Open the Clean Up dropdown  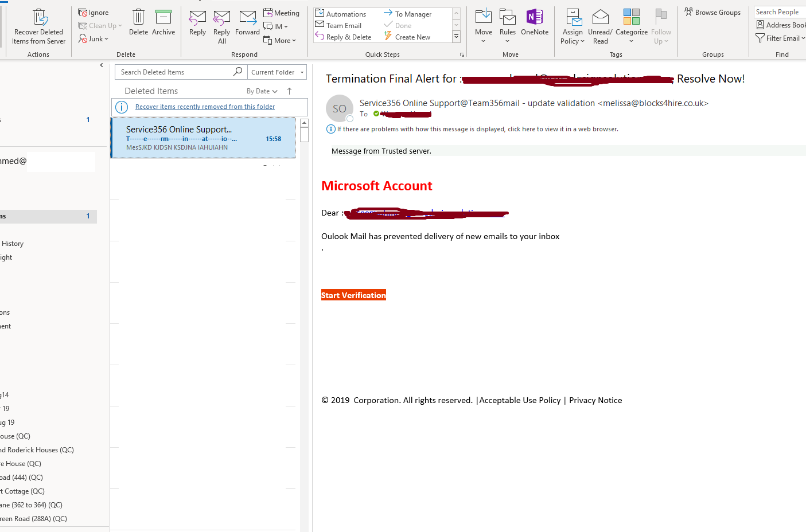(x=100, y=26)
